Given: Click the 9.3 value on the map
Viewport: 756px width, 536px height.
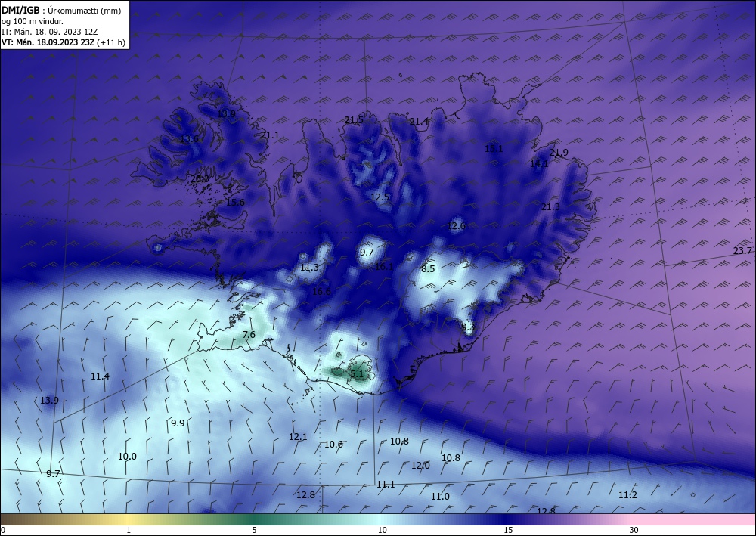Looking at the screenshot, I should tap(468, 328).
